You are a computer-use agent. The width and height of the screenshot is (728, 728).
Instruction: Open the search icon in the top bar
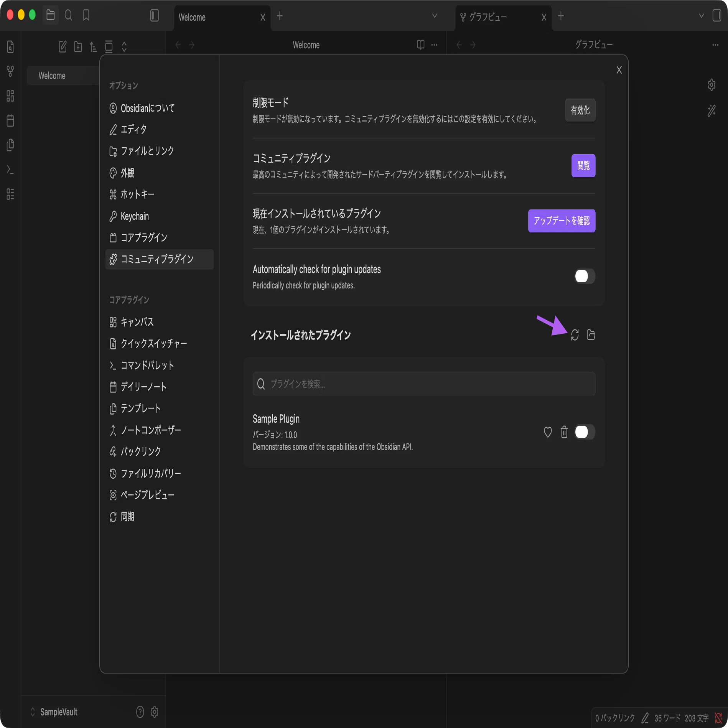coord(68,15)
